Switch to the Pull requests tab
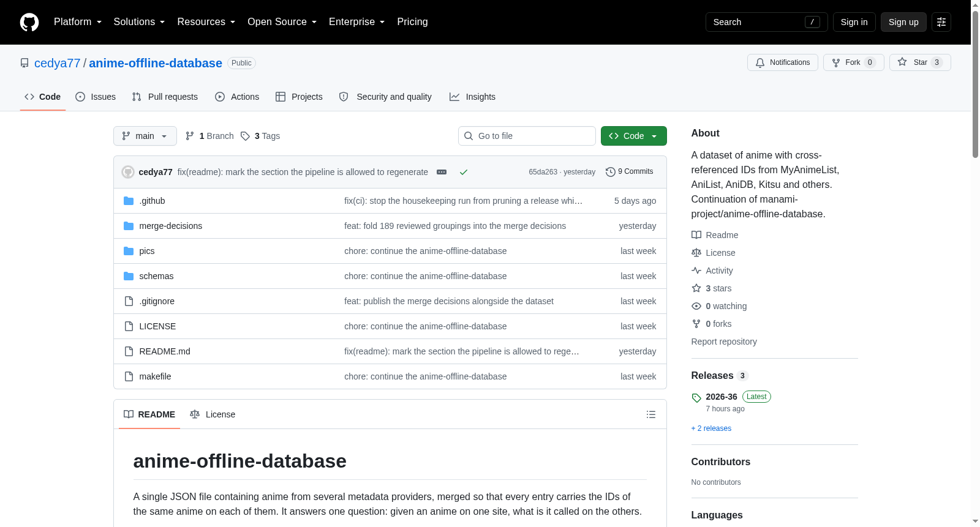 165,97
